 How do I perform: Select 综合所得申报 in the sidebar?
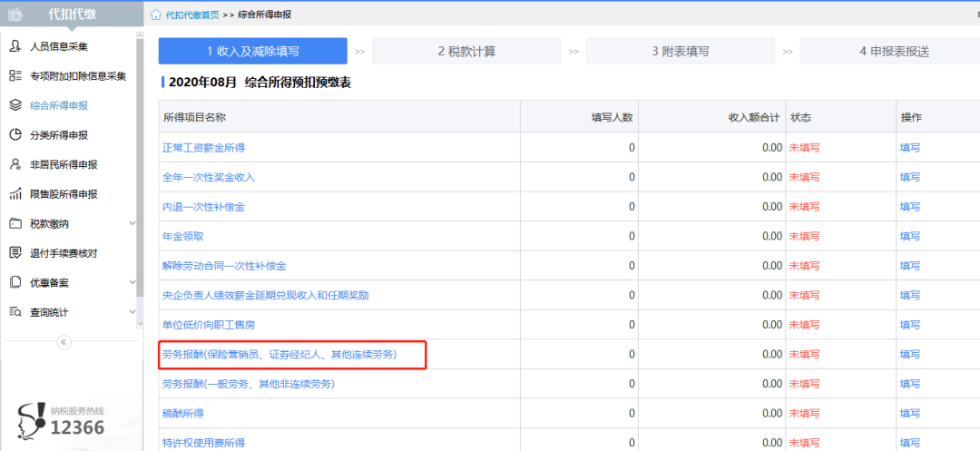coord(59,105)
